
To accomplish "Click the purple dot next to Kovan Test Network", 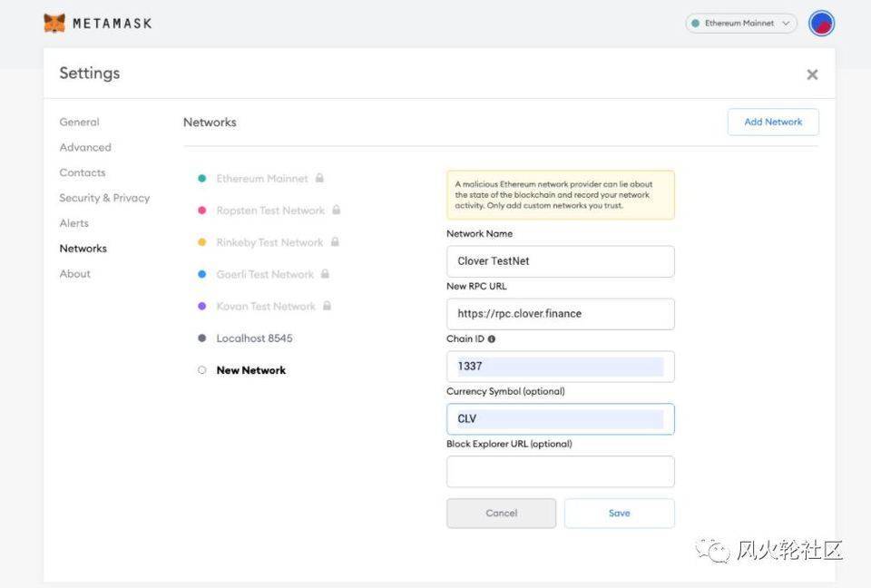I will [x=202, y=306].
